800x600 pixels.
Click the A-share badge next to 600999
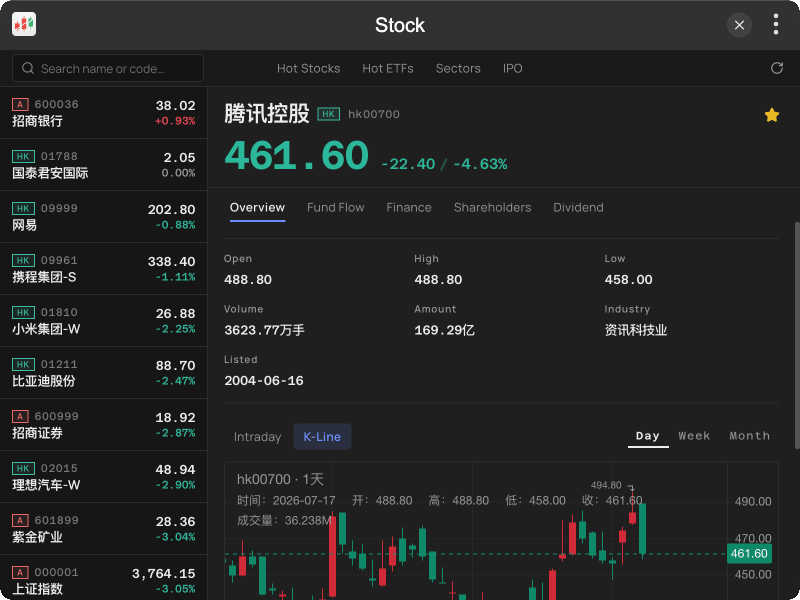(20, 417)
